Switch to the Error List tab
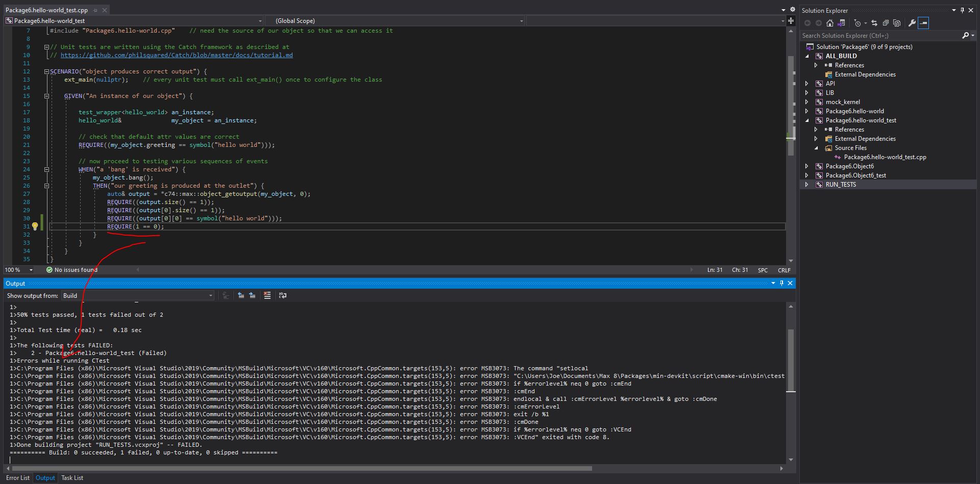Screen dimensions: 980x484 point(18,478)
